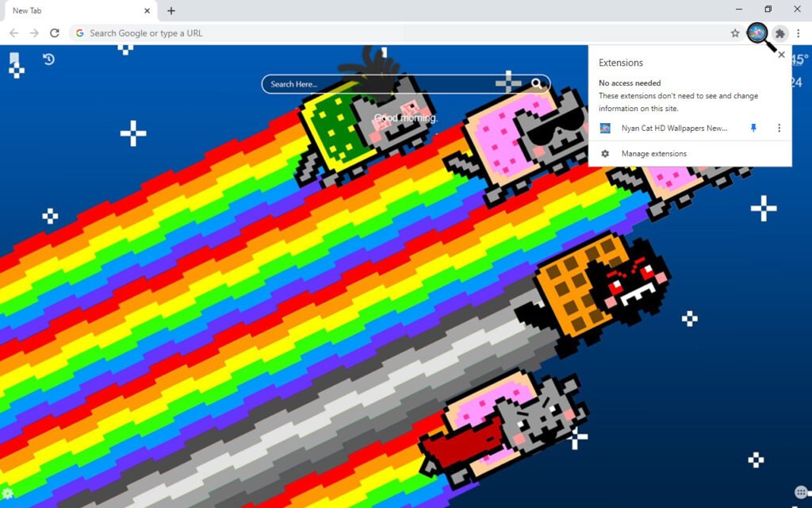Click the Good morning greeting text

pyautogui.click(x=405, y=118)
